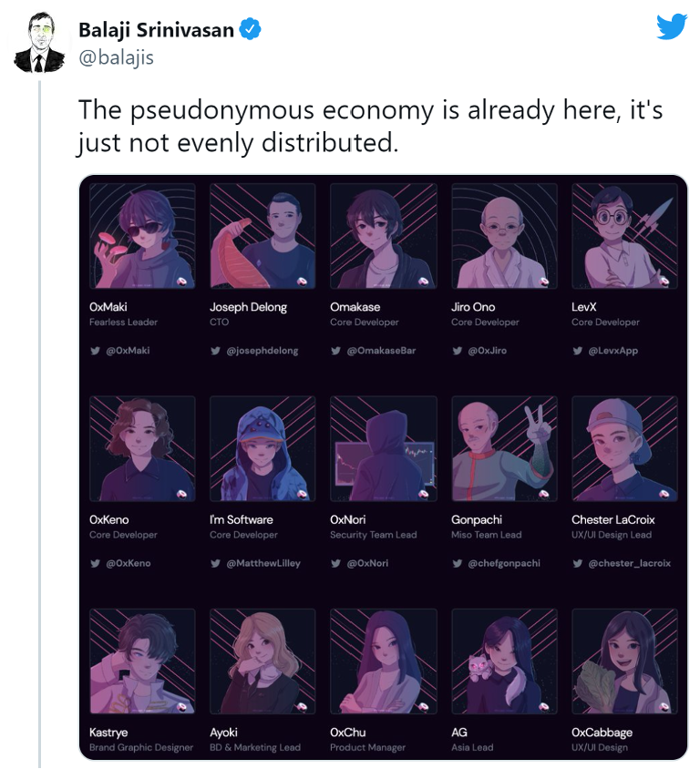Click the Twitter icon beside @0xJiro
Viewport: 700px width, 769px height.
[x=458, y=351]
